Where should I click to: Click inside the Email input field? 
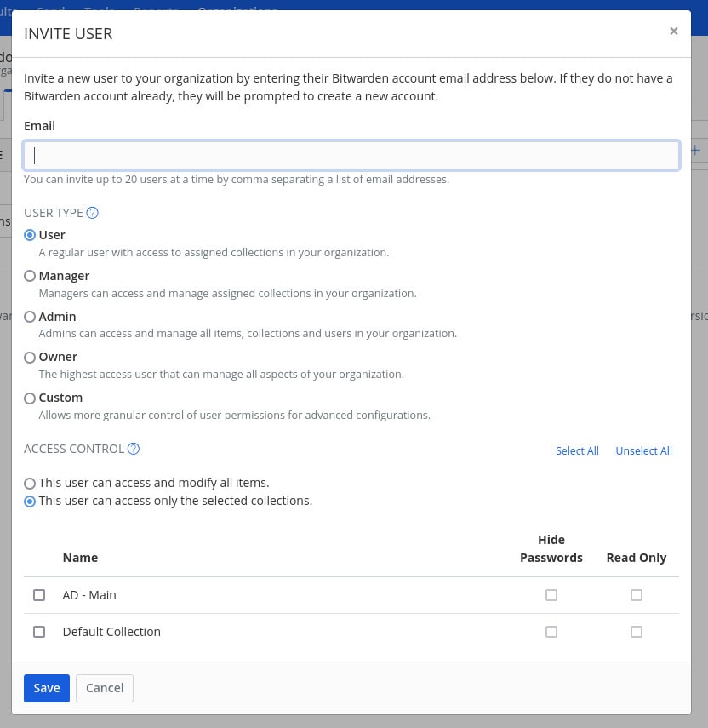(x=351, y=155)
